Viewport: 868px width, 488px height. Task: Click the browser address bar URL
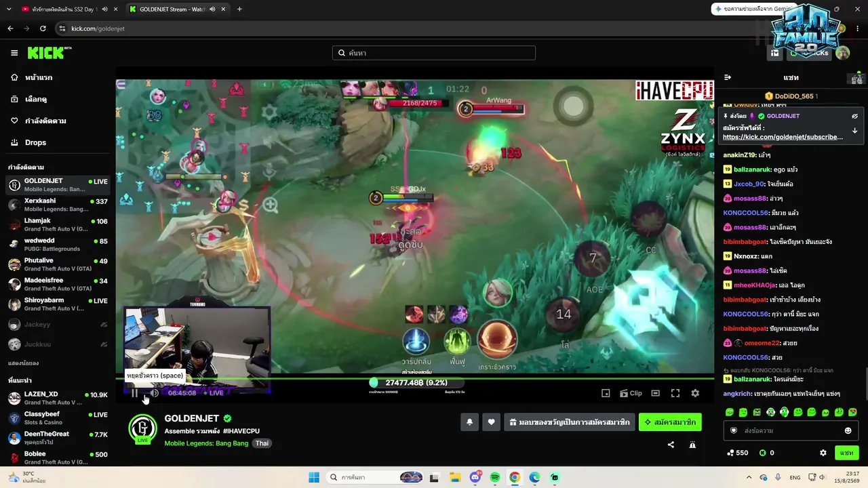click(x=98, y=28)
